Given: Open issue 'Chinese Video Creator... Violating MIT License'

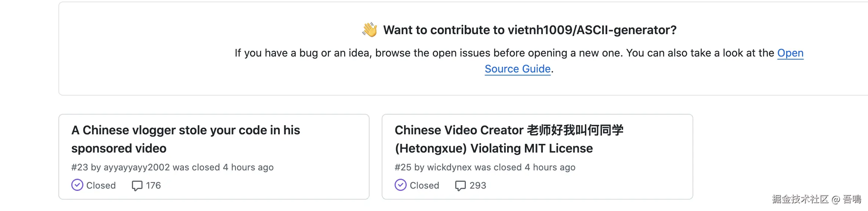Looking at the screenshot, I should click(x=509, y=130).
